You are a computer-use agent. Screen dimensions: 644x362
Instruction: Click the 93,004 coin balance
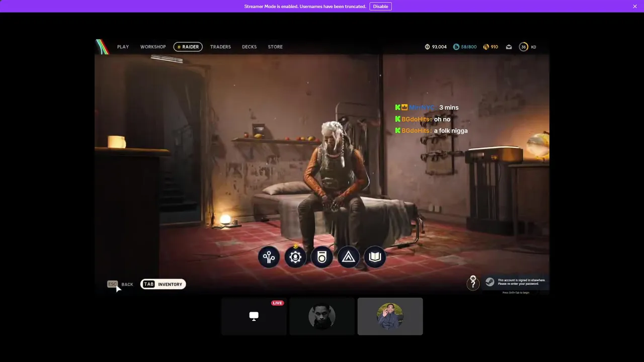439,47
